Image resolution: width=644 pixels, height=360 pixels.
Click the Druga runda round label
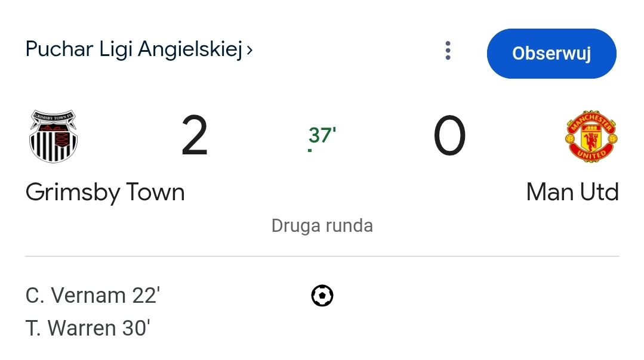tap(322, 226)
